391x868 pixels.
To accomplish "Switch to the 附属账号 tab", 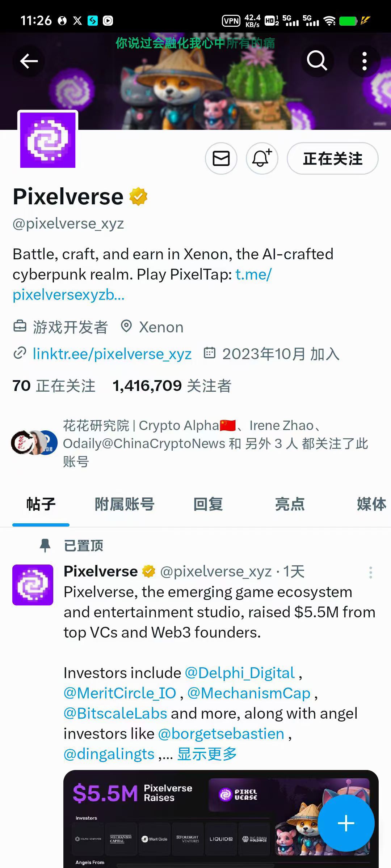I will [125, 504].
